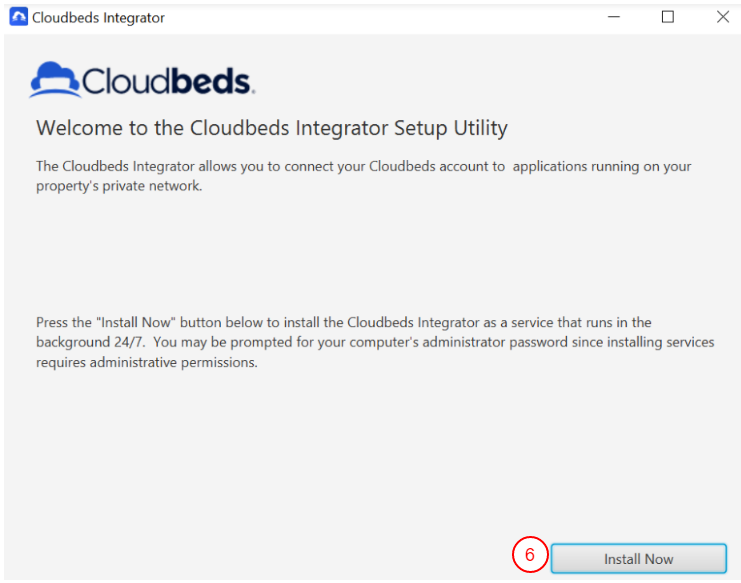Screen dimensions: 741x583
Task: Minimize the Cloudbeds Integrator window
Action: [x=613, y=17]
